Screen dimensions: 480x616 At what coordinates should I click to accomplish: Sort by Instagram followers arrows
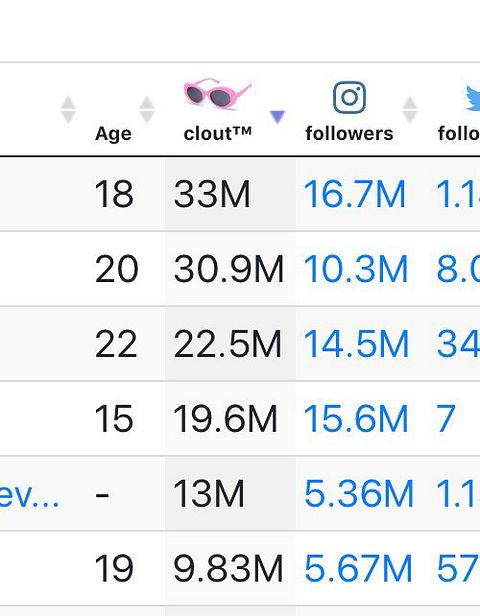410,110
